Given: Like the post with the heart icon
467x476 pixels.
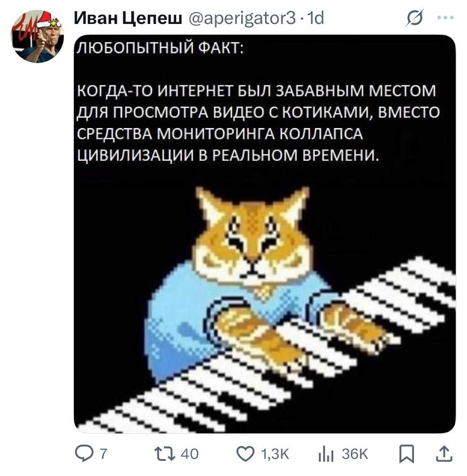Looking at the screenshot, I should point(245,454).
